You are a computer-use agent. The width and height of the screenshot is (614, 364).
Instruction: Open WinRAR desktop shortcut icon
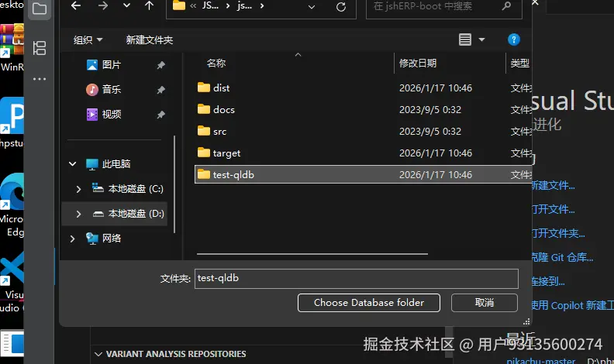[x=12, y=47]
